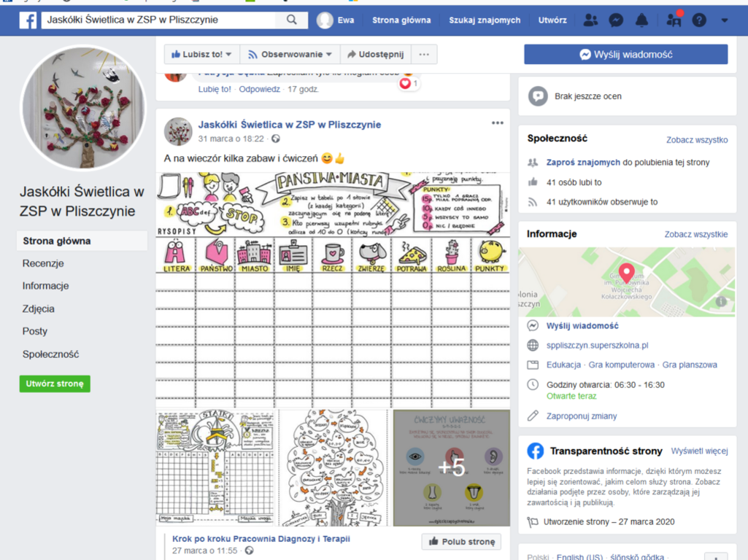Open the quick help question mark icon
This screenshot has height=560, width=748.
(x=699, y=20)
